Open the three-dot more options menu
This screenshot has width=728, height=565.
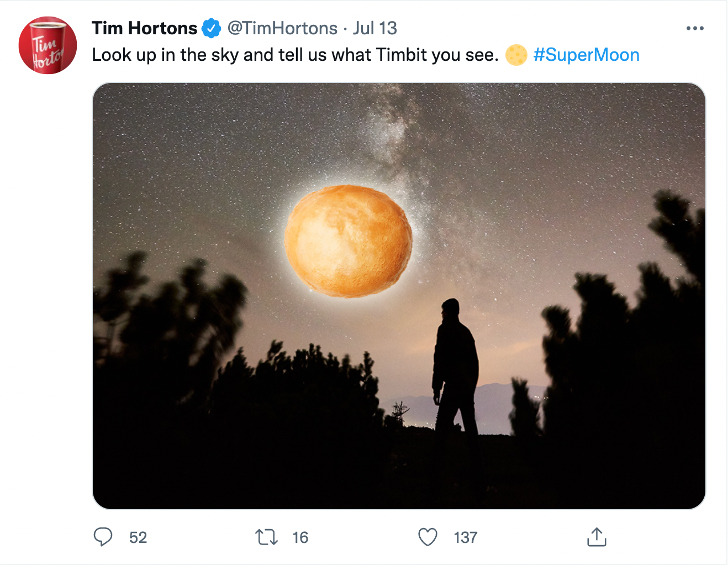click(695, 28)
